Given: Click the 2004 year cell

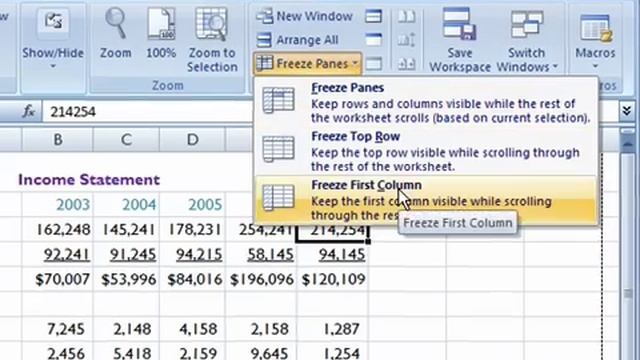Looking at the screenshot, I should point(126,204).
